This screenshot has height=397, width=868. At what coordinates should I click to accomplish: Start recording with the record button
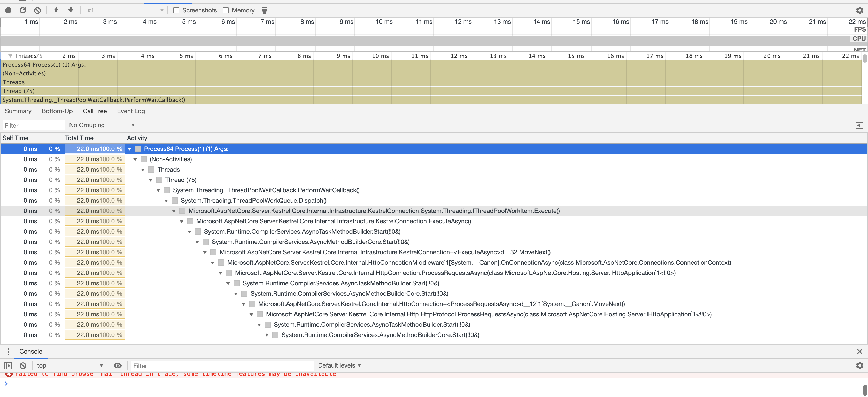9,10
